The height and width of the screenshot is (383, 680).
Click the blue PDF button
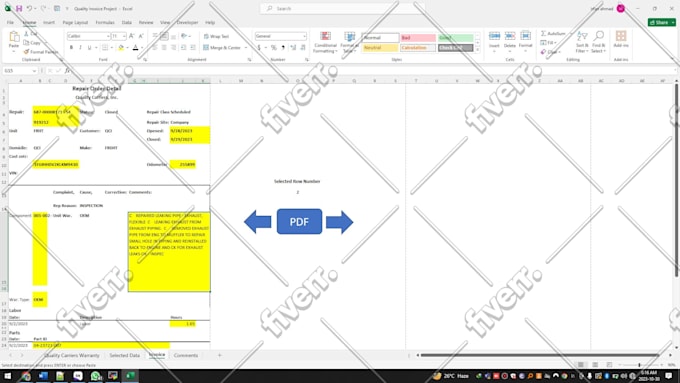click(299, 222)
